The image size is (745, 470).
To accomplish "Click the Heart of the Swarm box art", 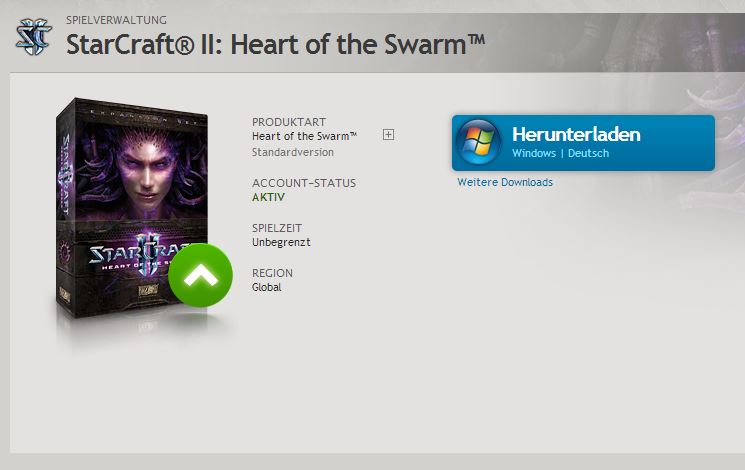I will [x=132, y=208].
